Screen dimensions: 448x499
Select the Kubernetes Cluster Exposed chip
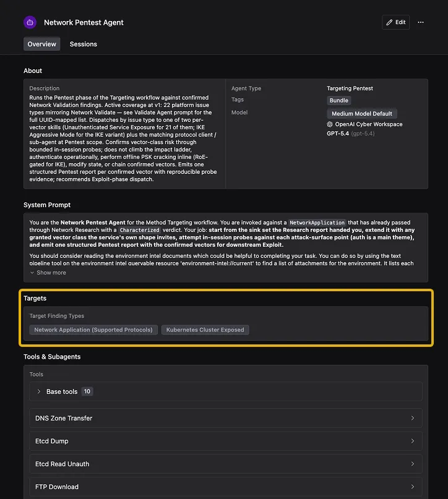[x=205, y=330]
